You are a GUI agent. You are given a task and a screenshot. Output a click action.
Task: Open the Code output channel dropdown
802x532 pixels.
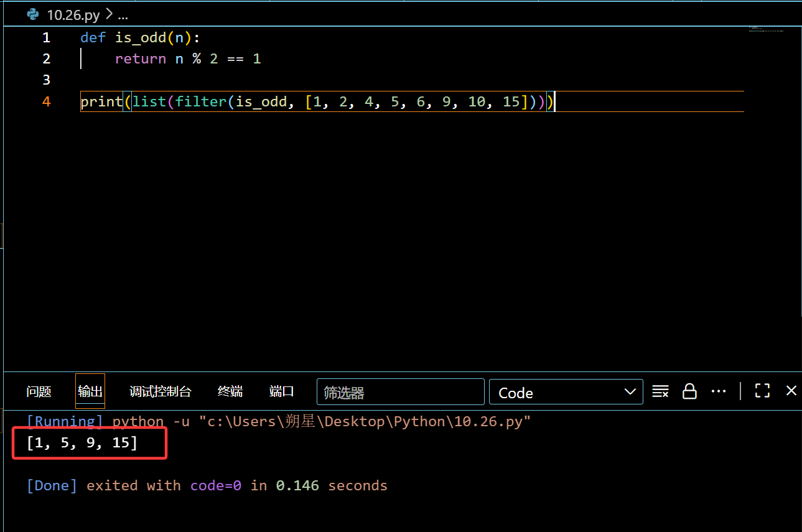coord(566,393)
